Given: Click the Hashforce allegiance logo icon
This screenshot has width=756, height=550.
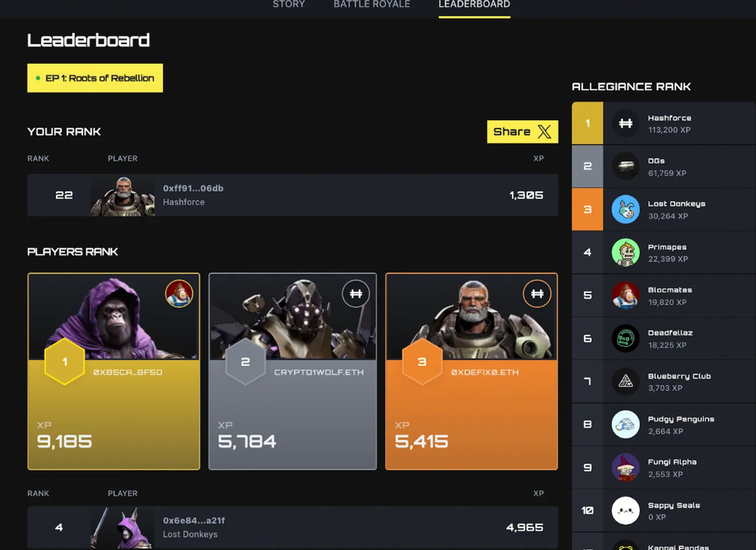Looking at the screenshot, I should pyautogui.click(x=625, y=124).
